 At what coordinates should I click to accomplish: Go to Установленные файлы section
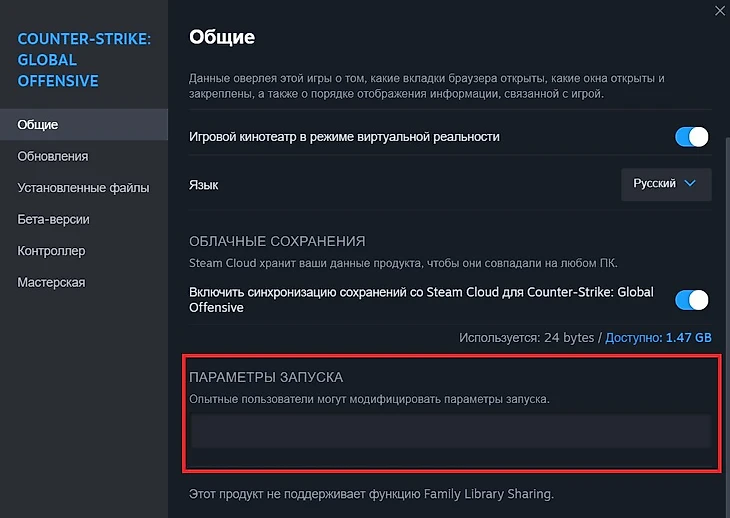pos(83,188)
